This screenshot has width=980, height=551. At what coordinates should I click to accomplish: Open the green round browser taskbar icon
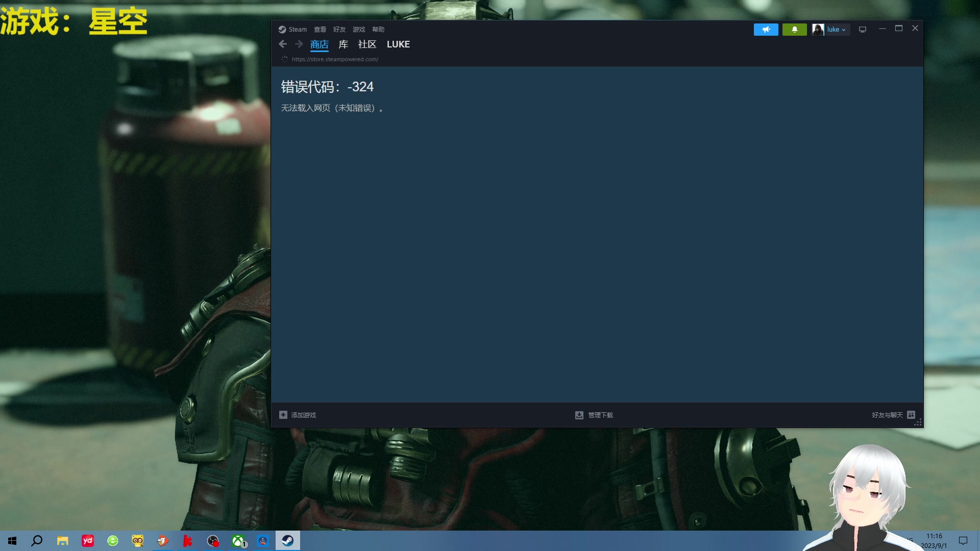(x=113, y=541)
